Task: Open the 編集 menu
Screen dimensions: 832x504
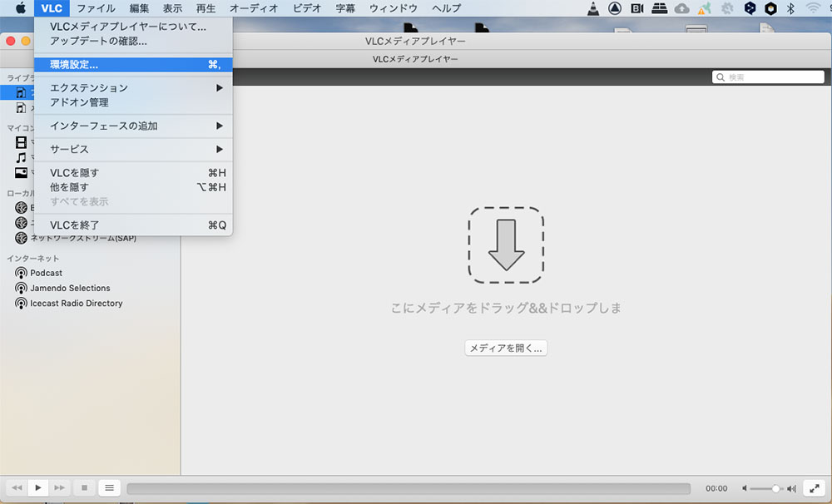Action: click(139, 8)
